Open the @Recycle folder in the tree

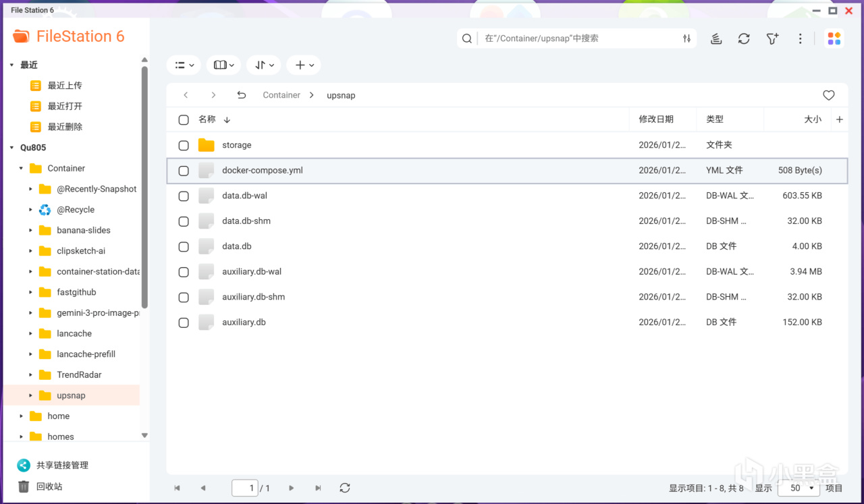tap(76, 210)
